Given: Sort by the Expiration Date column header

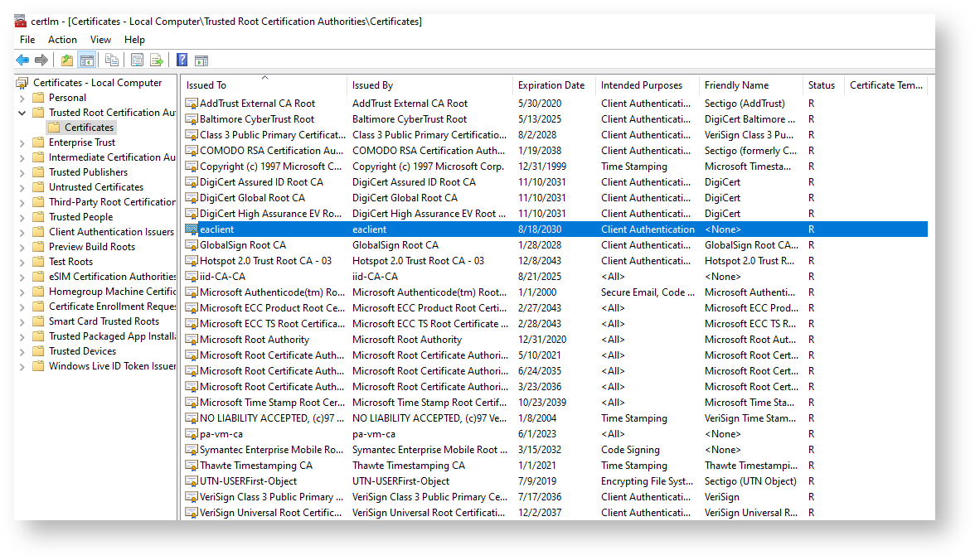Looking at the screenshot, I should [551, 85].
